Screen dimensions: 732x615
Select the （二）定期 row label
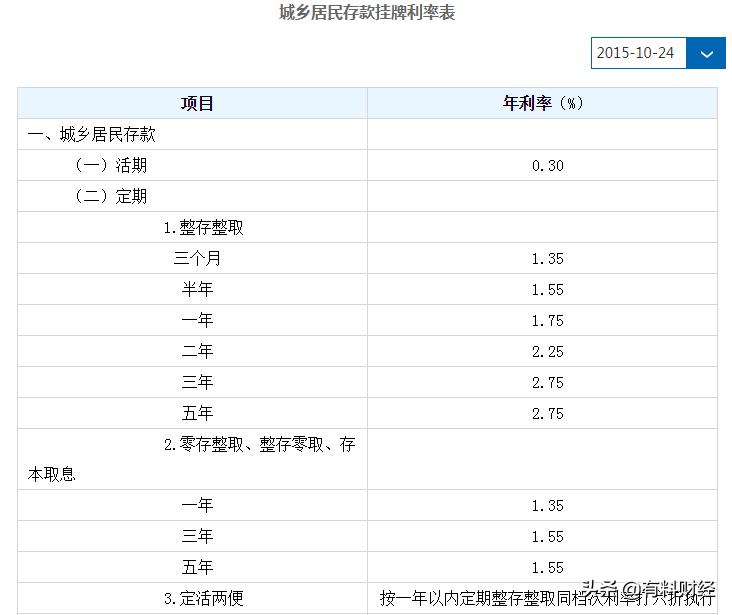(x=112, y=196)
